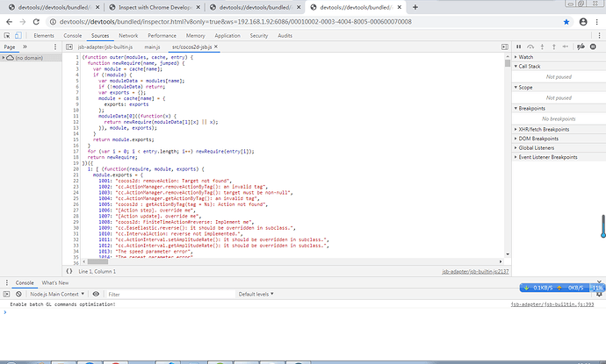Click scrollbar down arrow in code editor
The height and width of the screenshot is (364, 606).
pyautogui.click(x=508, y=254)
